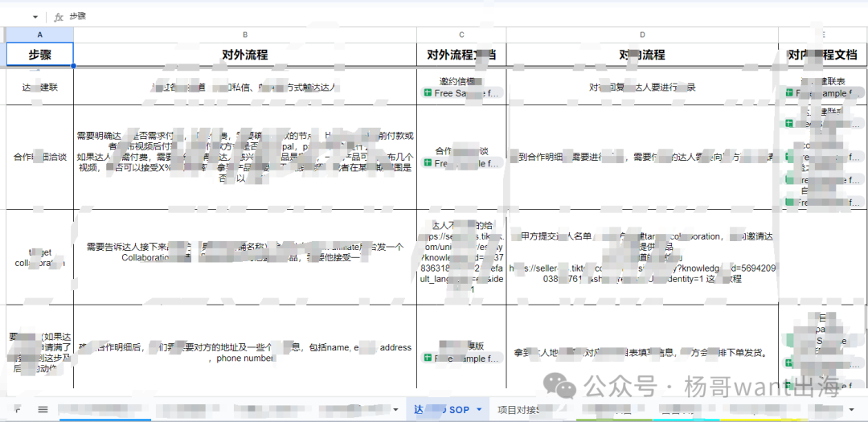Viewport: 868px width, 422px height.
Task: Select column D header
Action: click(642, 35)
